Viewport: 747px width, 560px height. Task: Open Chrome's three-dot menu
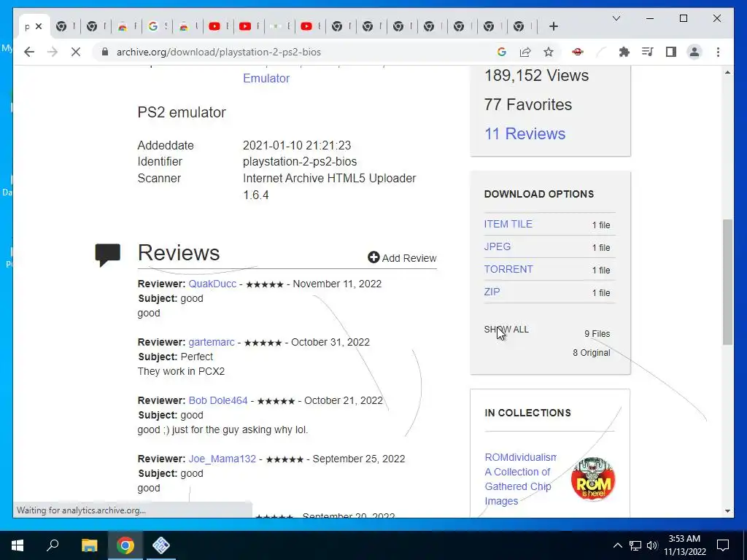[x=718, y=52]
